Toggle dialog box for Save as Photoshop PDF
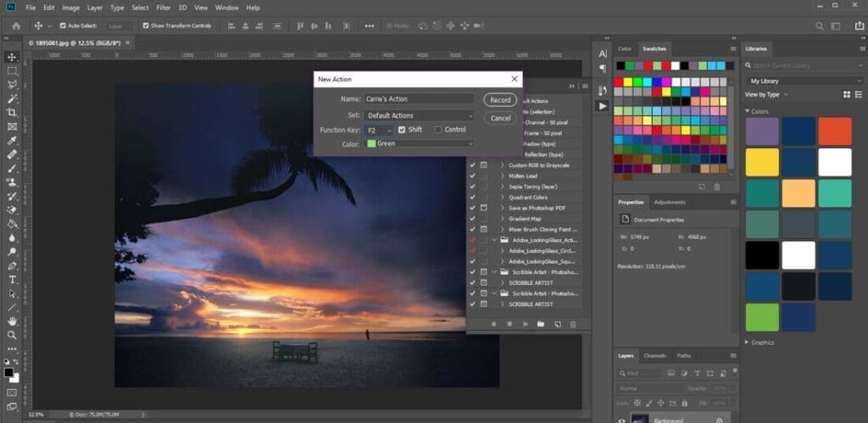The width and height of the screenshot is (868, 423). [484, 208]
